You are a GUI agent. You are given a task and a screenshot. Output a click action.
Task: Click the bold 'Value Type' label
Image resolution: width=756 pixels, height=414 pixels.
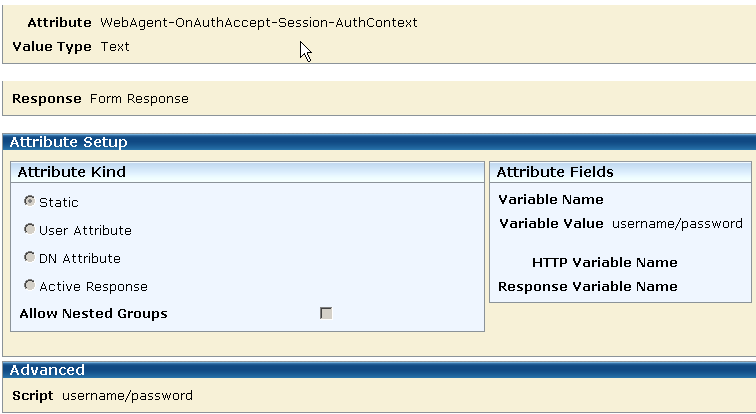[x=52, y=46]
